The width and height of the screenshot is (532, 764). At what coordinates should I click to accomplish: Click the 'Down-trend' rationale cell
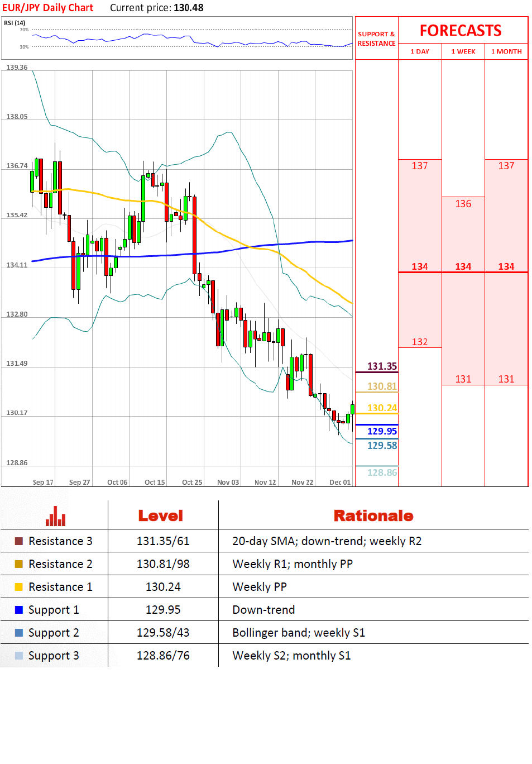click(263, 610)
